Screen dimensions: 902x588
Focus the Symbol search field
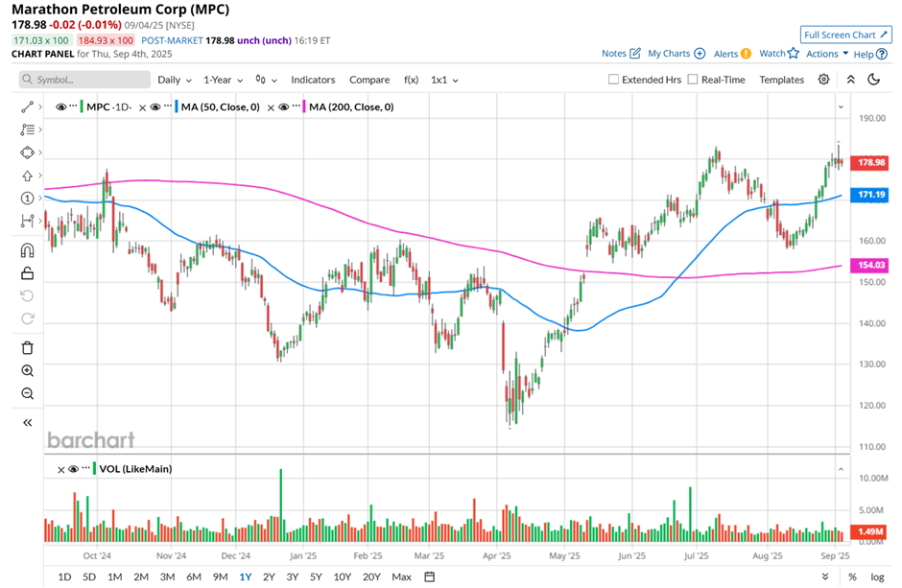(x=84, y=80)
